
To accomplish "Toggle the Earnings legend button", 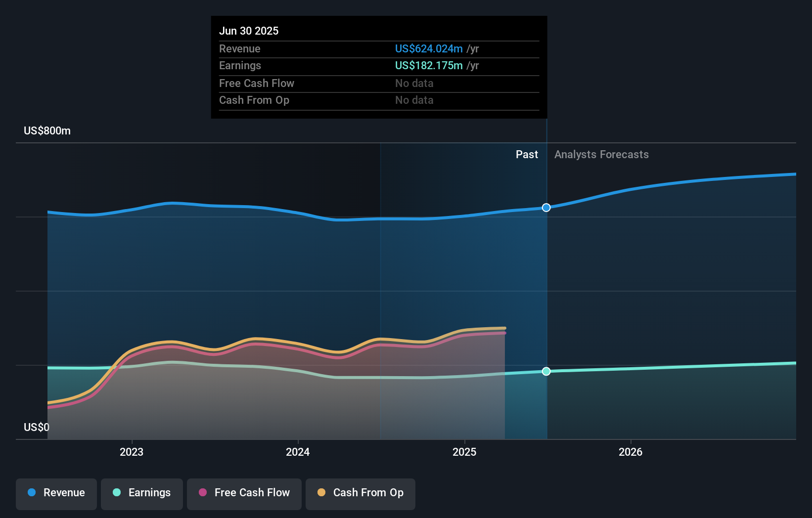I will point(142,494).
